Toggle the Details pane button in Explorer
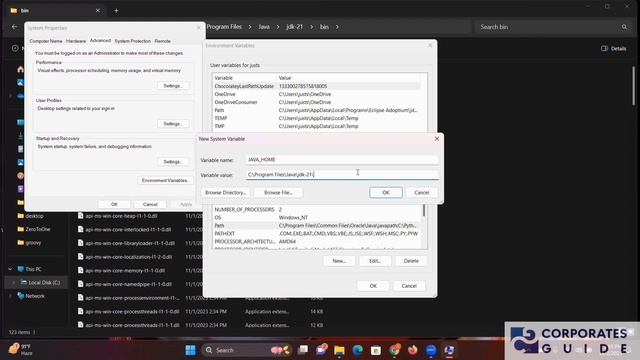The width and height of the screenshot is (640, 360). tap(613, 49)
